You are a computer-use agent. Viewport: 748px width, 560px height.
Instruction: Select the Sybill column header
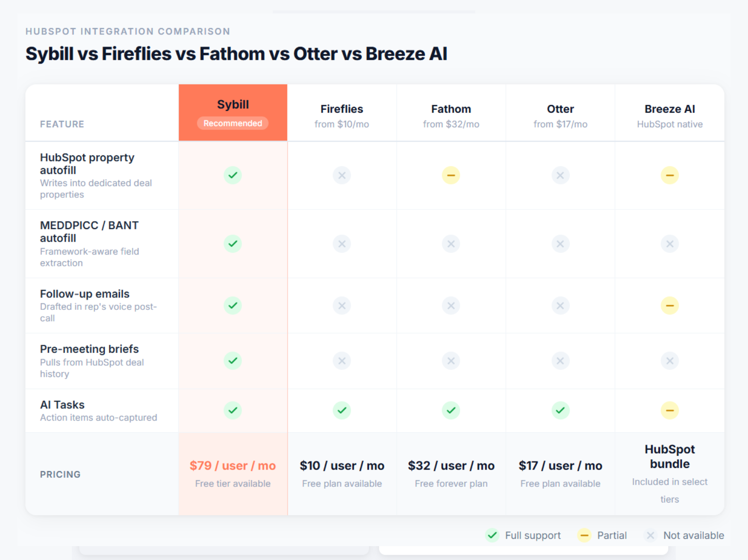click(233, 113)
